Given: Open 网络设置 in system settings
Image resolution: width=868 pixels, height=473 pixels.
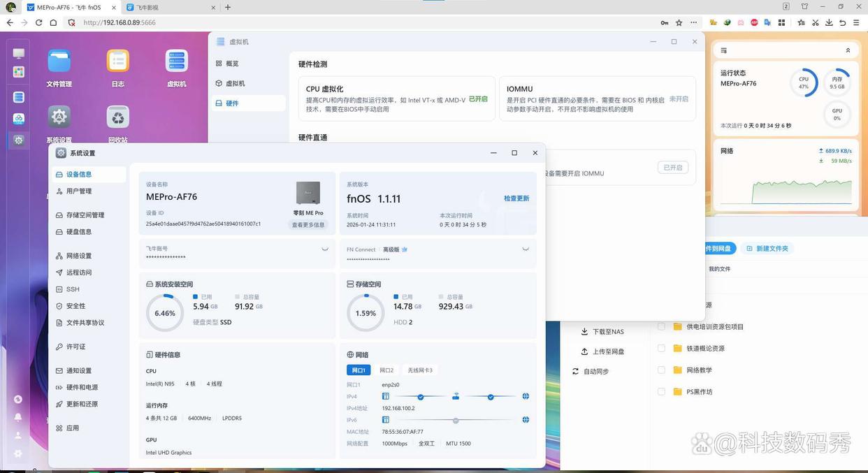Looking at the screenshot, I should pos(89,256).
